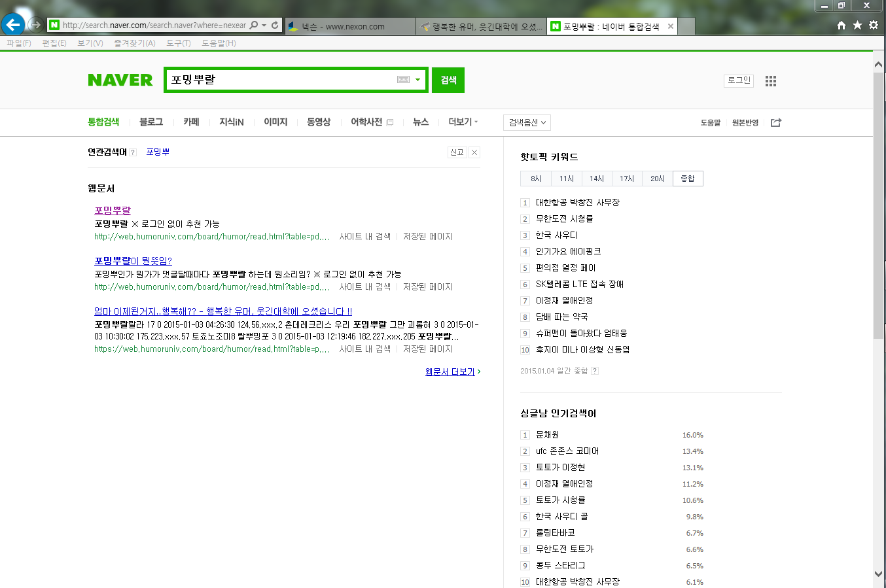Select the 8시 hot topic time tab
The width and height of the screenshot is (886, 588).
click(x=536, y=179)
